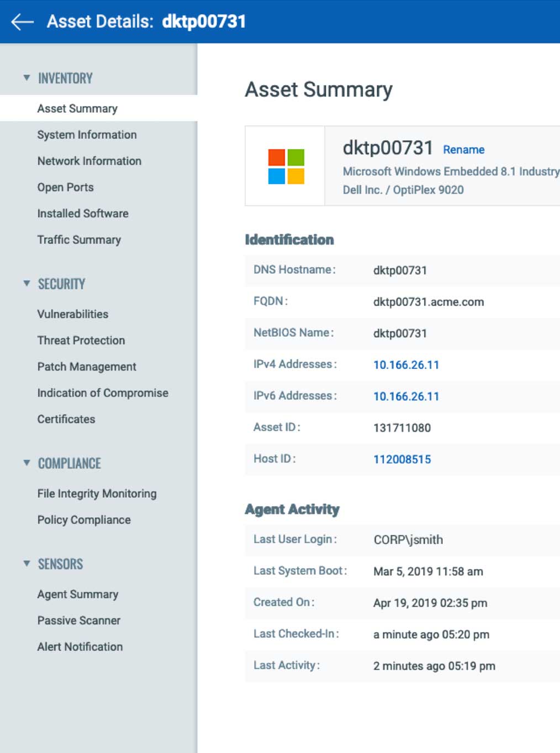The height and width of the screenshot is (753, 560).
Task: Follow the IPv6 address link
Action: coord(406,396)
